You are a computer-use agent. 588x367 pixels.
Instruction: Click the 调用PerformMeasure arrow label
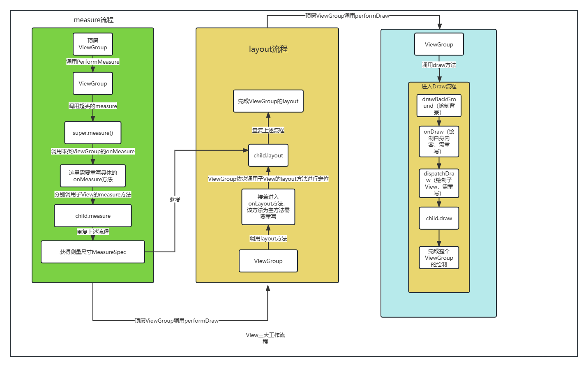pos(93,62)
